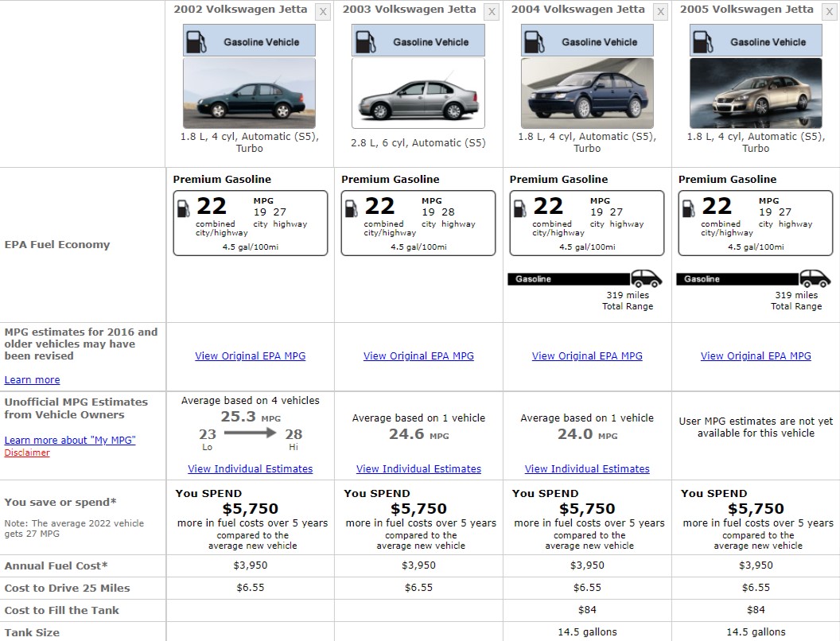Click the 2.8 L, 6 cyl, Automatic (S5) description
The image size is (840, 641).
click(x=418, y=143)
